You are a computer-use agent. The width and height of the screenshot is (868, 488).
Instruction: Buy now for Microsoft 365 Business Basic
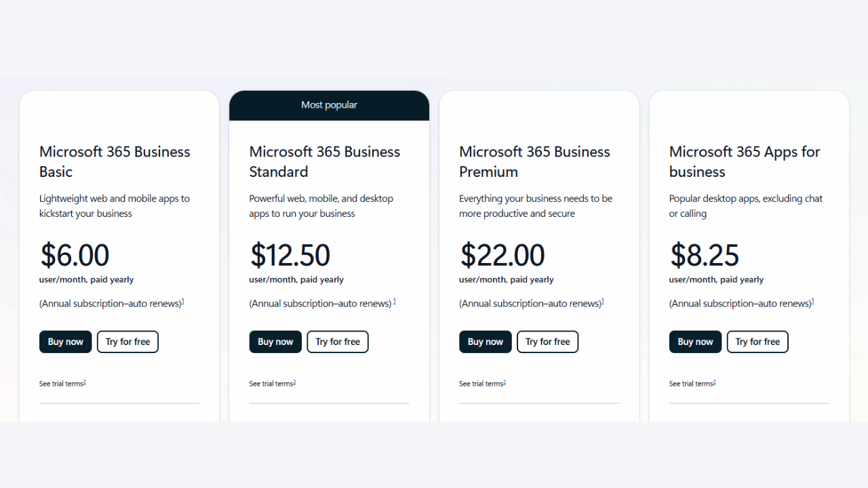tap(65, 342)
